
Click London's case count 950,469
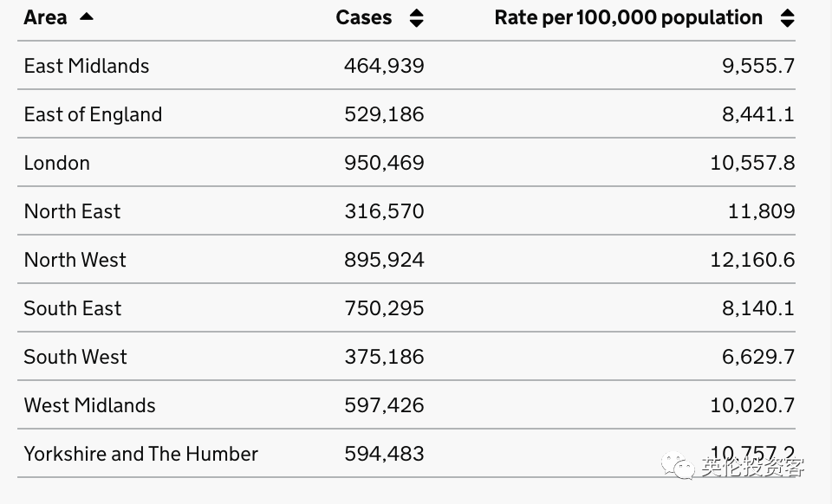click(x=384, y=163)
